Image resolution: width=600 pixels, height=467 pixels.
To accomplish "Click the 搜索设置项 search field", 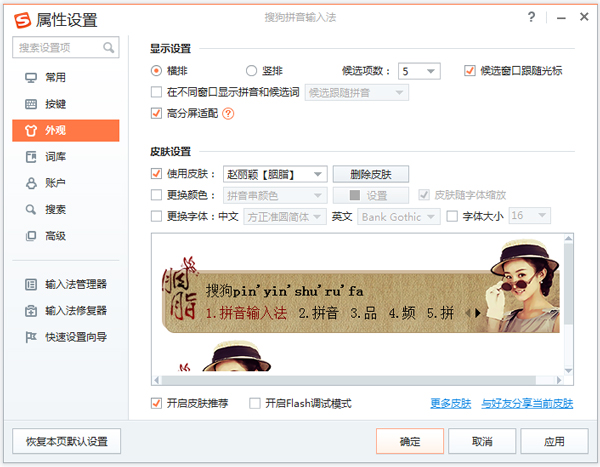I will [66, 47].
